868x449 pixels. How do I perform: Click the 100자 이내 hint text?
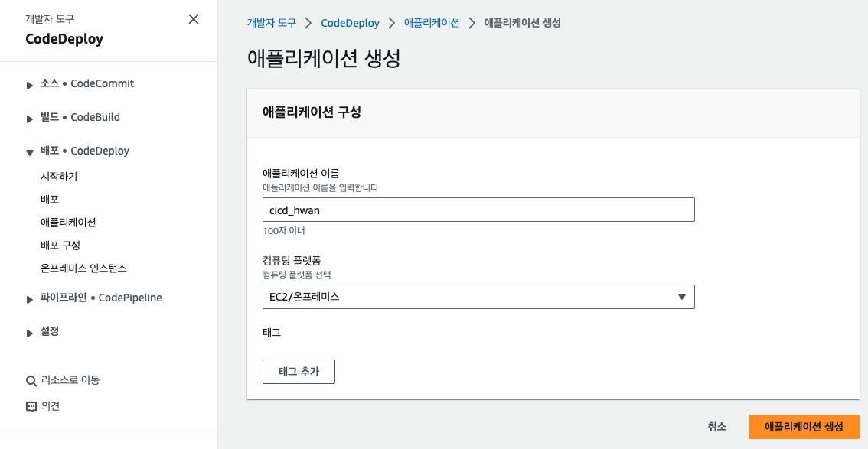click(284, 230)
